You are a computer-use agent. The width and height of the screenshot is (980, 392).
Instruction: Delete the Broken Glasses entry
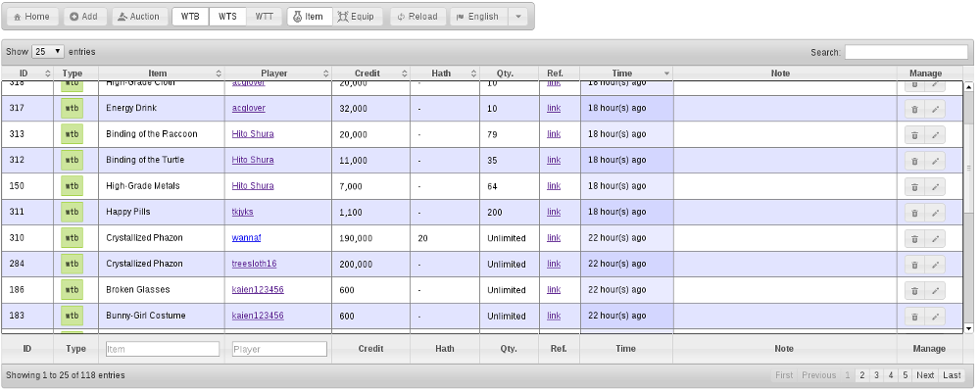914,291
